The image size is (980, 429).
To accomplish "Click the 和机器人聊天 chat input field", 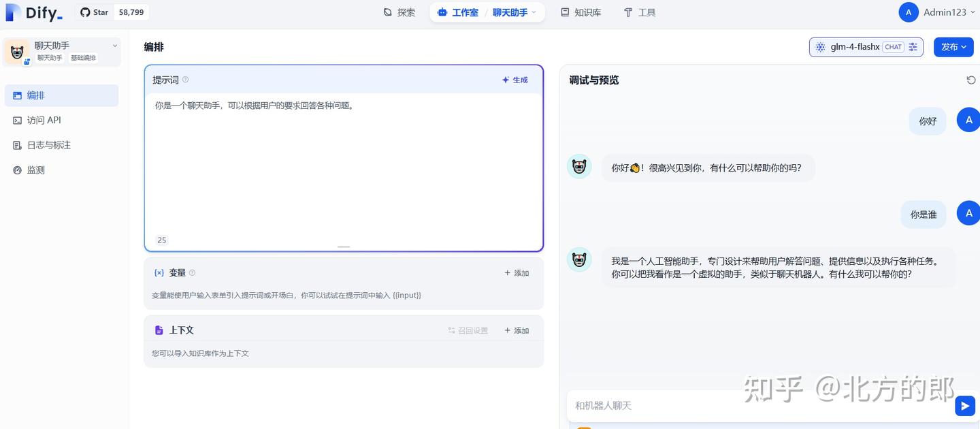I will coord(681,405).
